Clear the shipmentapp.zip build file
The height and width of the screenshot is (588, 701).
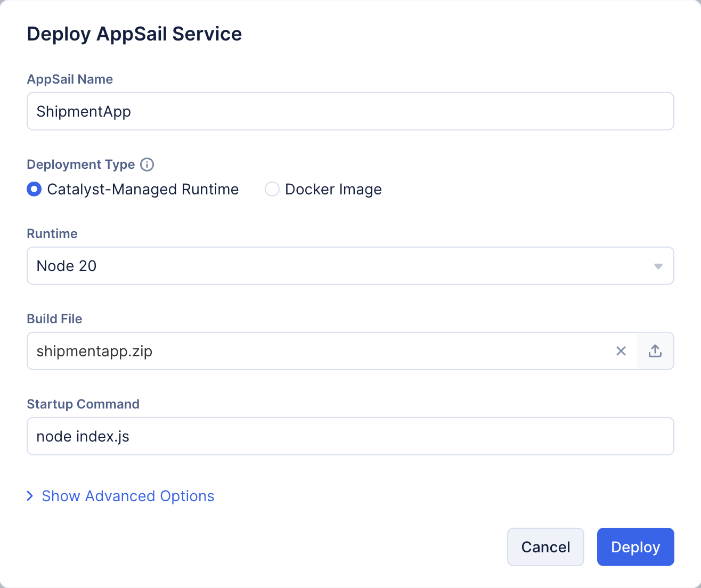(x=621, y=351)
